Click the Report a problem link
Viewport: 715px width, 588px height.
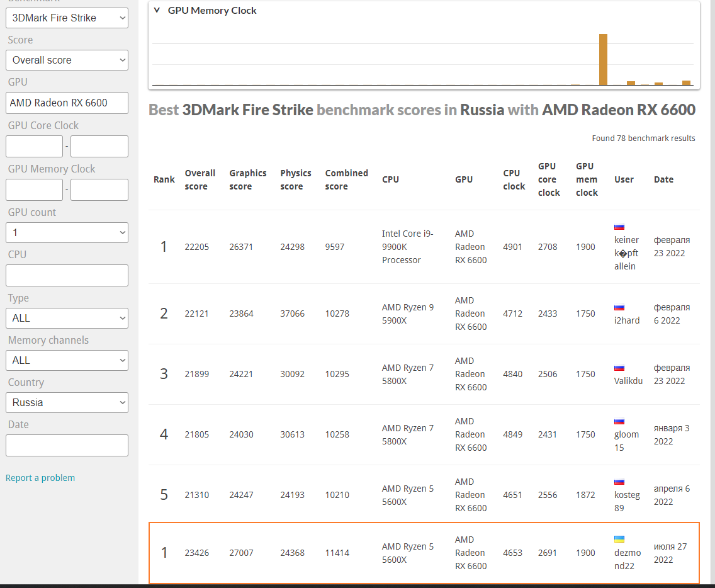(x=40, y=478)
